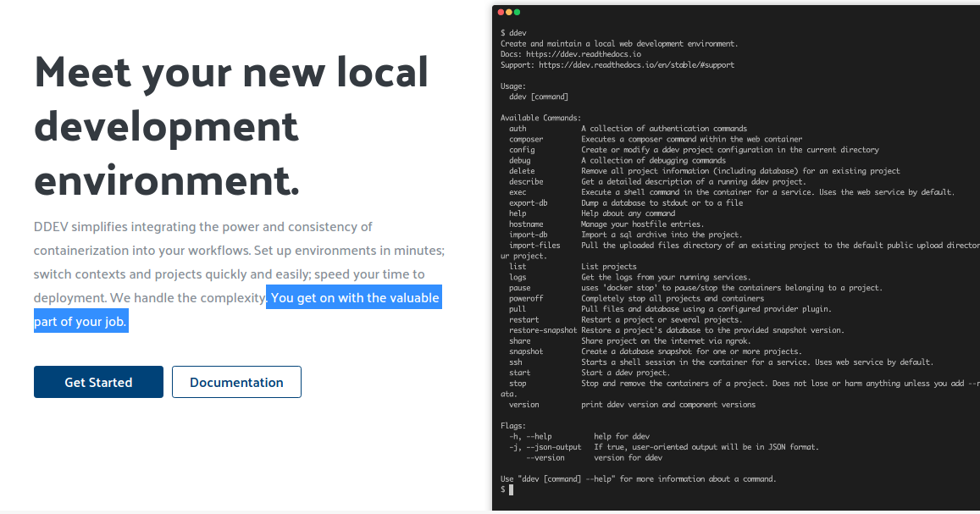Click the green maximize dot in terminal image
This screenshot has height=514, width=980.
point(517,13)
